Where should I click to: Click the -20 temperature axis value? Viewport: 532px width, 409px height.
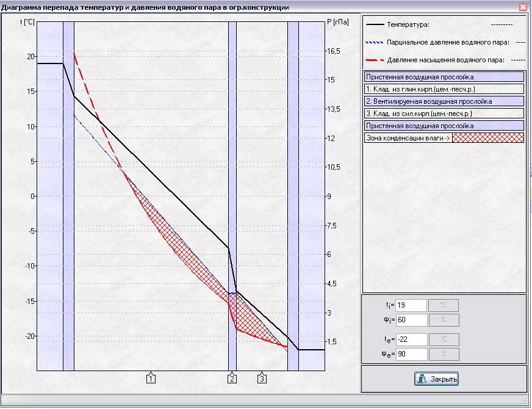pyautogui.click(x=30, y=336)
